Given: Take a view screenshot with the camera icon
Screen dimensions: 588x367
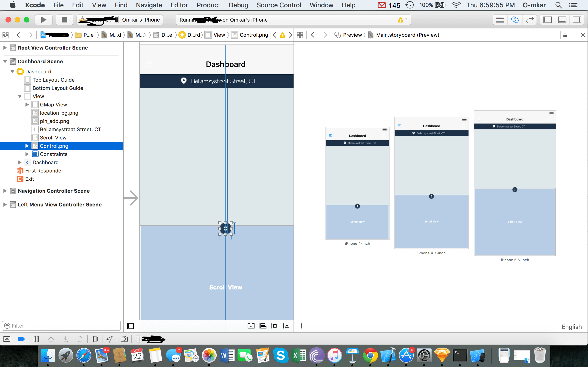Looking at the screenshot, I should (x=124, y=339).
